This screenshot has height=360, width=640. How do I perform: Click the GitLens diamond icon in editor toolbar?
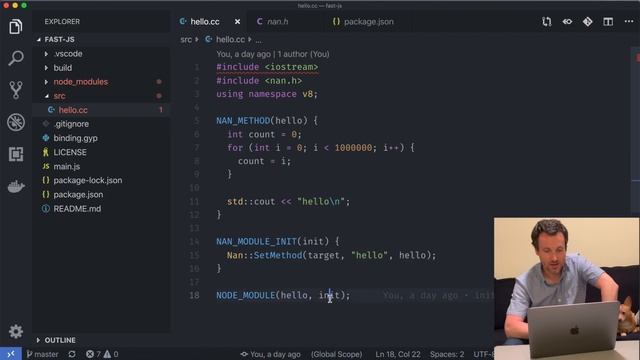(x=587, y=22)
